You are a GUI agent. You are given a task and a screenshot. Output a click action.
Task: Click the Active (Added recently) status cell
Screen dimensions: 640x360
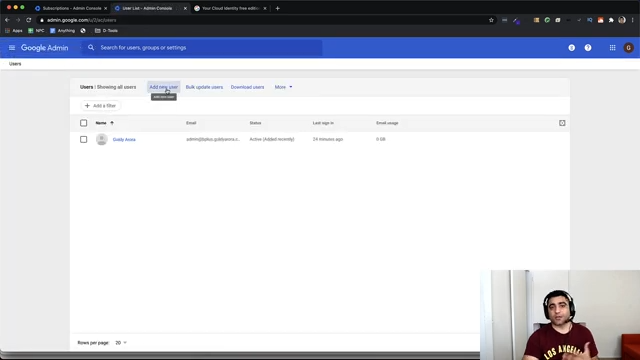click(x=272, y=139)
